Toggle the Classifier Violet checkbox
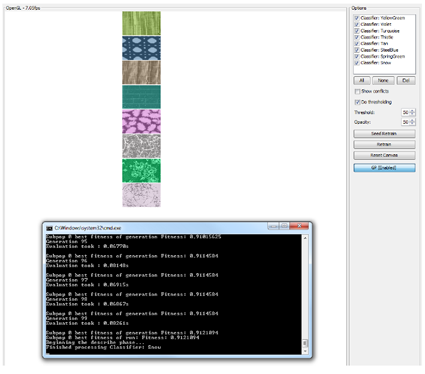This screenshot has width=425, height=374. pyautogui.click(x=357, y=24)
